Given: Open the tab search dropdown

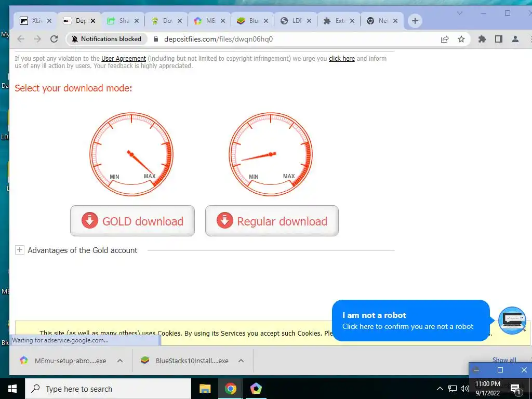Looking at the screenshot, I should point(459,13).
